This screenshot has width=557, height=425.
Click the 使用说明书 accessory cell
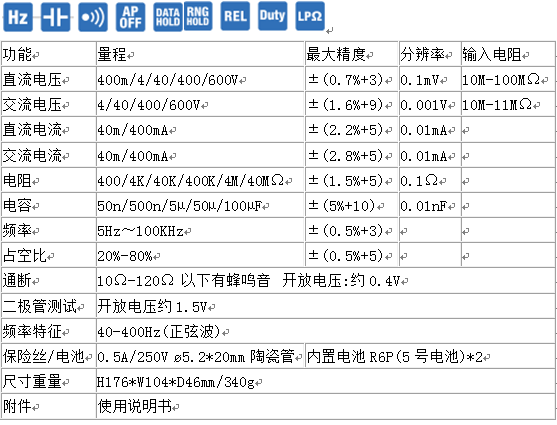click(x=326, y=406)
